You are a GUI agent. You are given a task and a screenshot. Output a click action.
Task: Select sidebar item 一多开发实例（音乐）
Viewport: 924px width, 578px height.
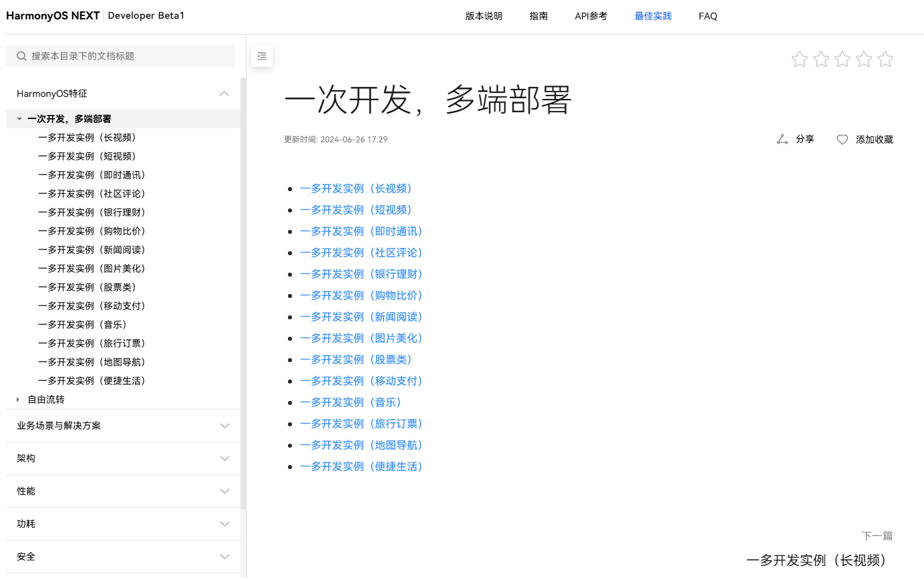[x=85, y=325]
